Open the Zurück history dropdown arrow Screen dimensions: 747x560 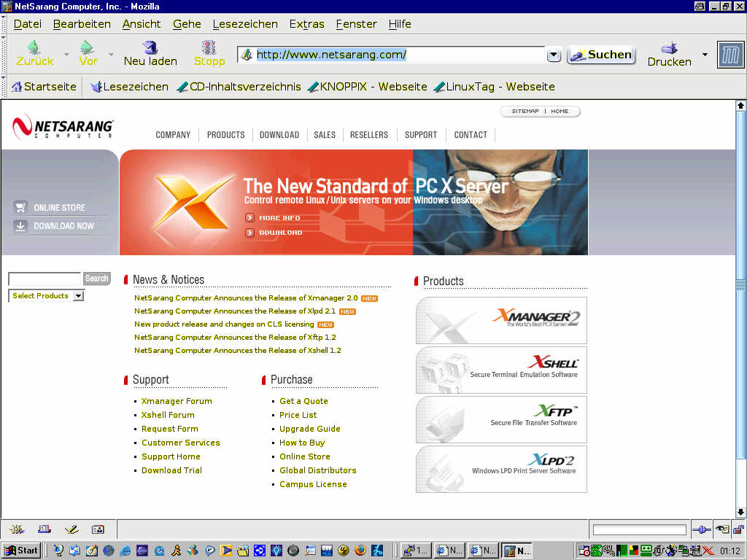(66, 54)
